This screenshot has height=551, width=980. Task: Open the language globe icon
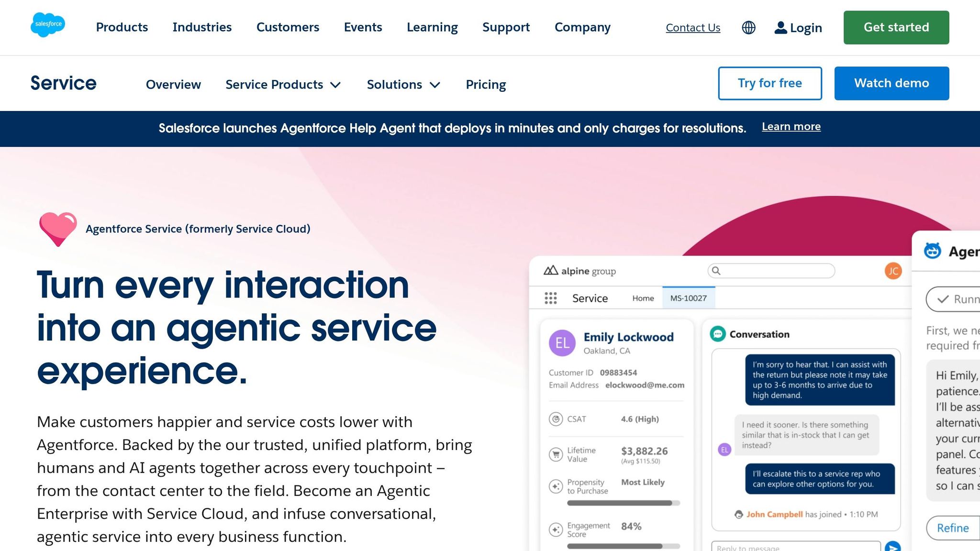[748, 28]
